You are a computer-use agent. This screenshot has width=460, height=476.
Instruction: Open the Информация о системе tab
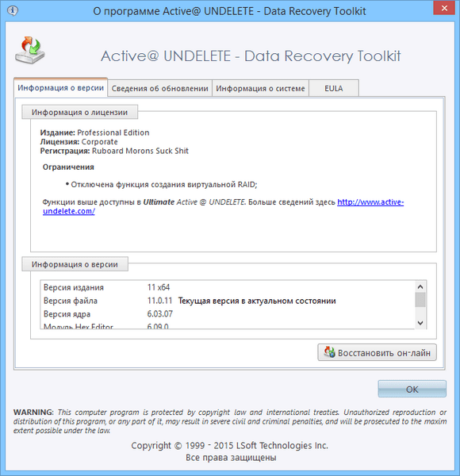[260, 88]
